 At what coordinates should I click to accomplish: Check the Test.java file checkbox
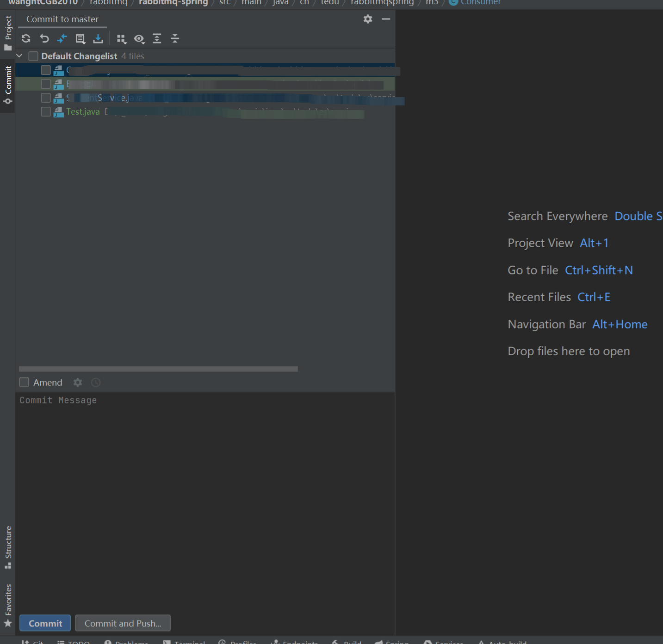tap(46, 111)
